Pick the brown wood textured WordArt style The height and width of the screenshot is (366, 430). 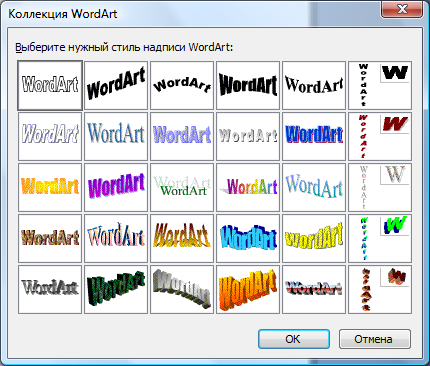tap(50, 238)
